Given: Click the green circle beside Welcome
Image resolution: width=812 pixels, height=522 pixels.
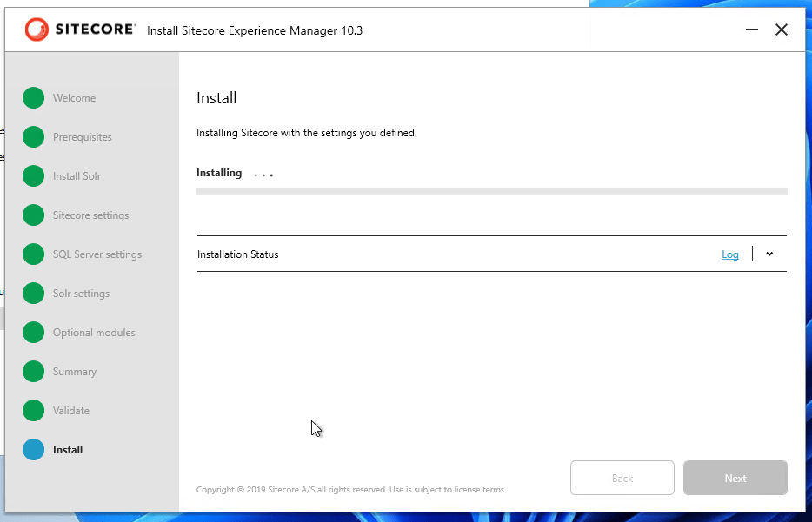Looking at the screenshot, I should coord(33,98).
